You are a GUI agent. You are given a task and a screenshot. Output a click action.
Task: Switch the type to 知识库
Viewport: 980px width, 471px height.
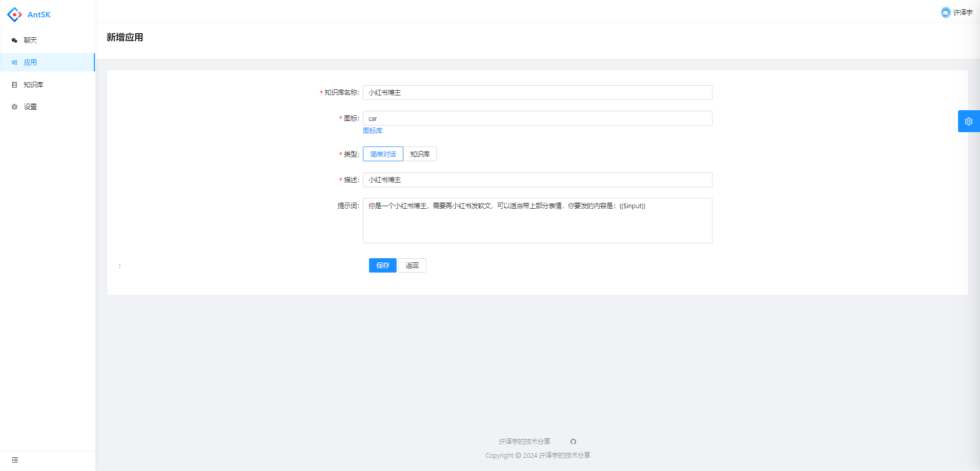(420, 154)
